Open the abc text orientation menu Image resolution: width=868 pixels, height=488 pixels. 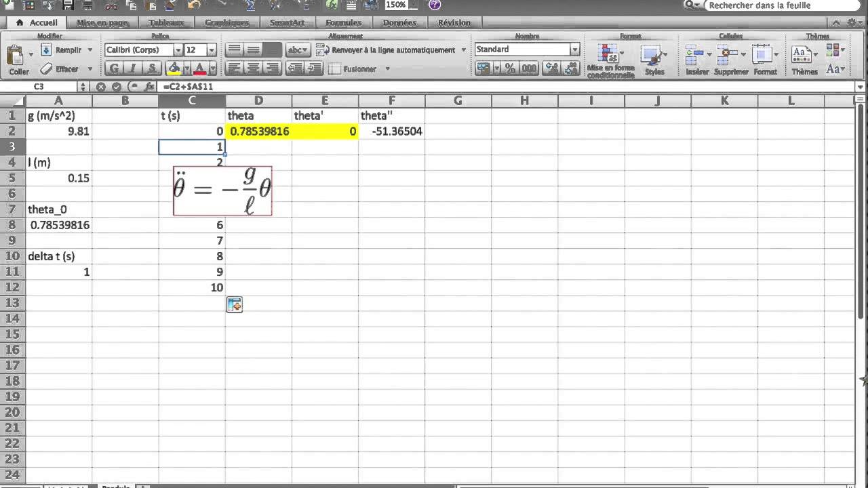tap(298, 49)
